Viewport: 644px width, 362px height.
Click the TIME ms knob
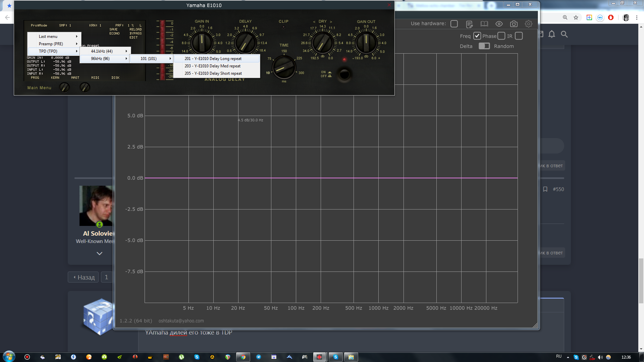284,67
